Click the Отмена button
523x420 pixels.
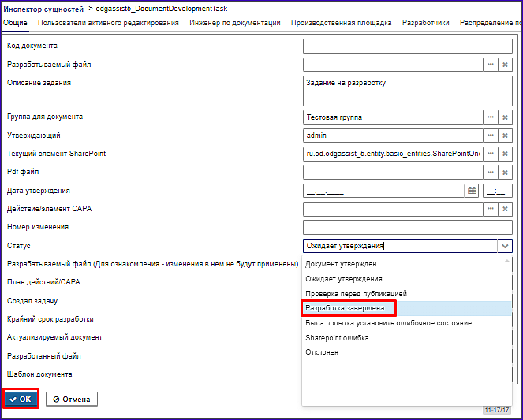tap(72, 399)
